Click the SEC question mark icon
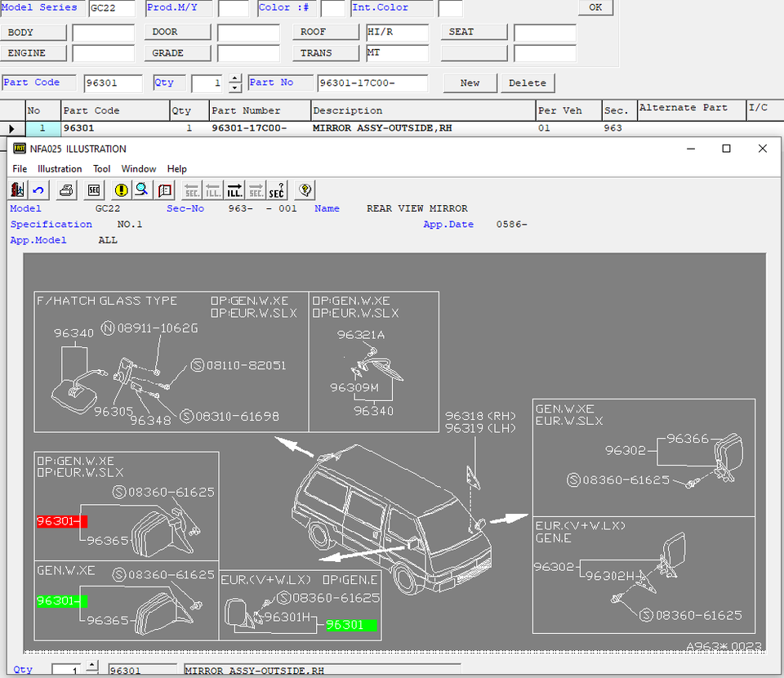 click(x=277, y=190)
